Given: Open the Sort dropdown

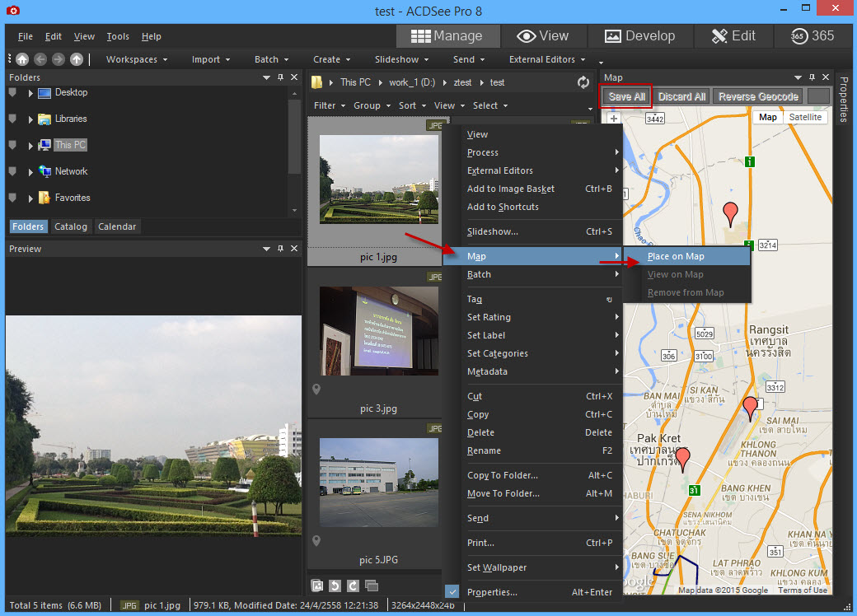Looking at the screenshot, I should coord(412,105).
